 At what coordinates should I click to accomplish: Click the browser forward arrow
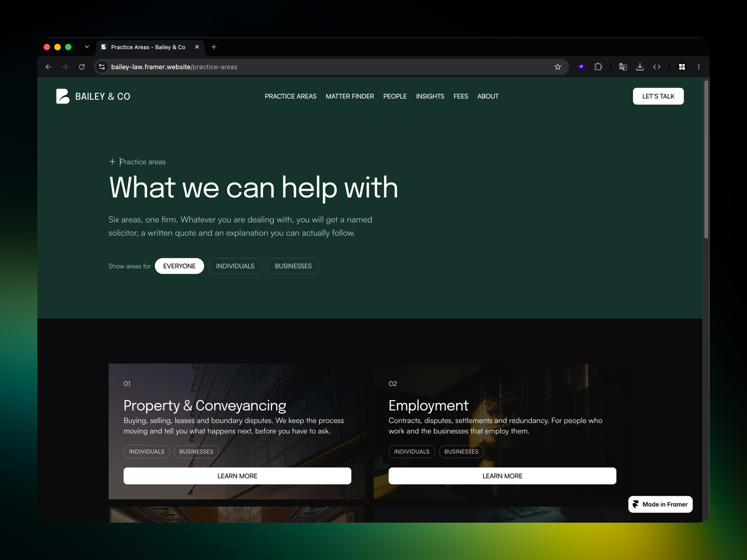tap(65, 67)
